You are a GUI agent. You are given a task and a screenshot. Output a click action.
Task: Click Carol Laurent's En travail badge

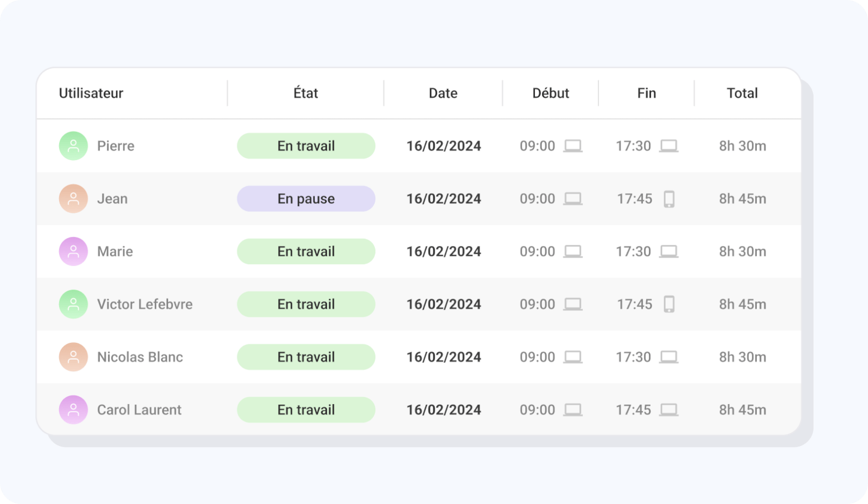tap(306, 410)
